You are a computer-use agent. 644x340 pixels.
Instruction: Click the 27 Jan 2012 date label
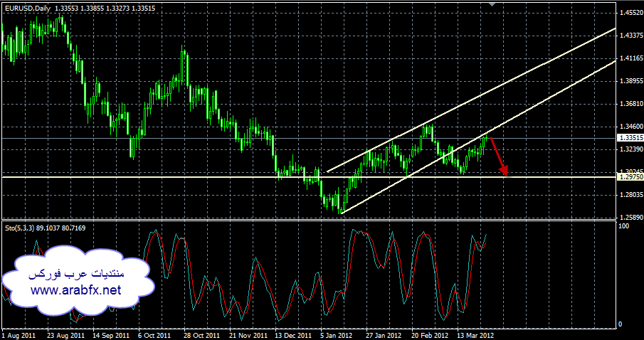click(x=382, y=334)
